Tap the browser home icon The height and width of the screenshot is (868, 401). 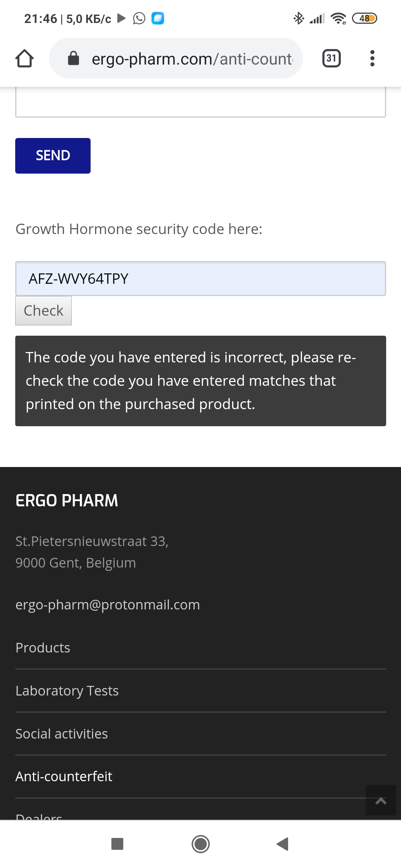point(25,59)
